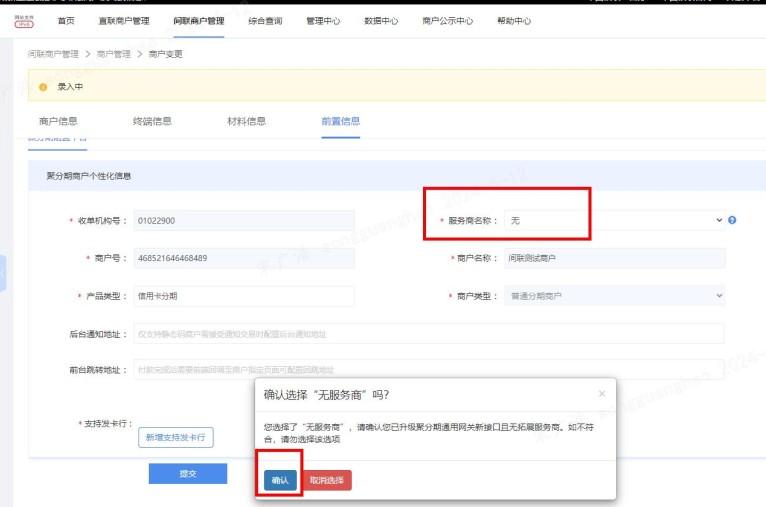The width and height of the screenshot is (766, 507).
Task: Open the 首页 menu item
Action: pyautogui.click(x=66, y=21)
